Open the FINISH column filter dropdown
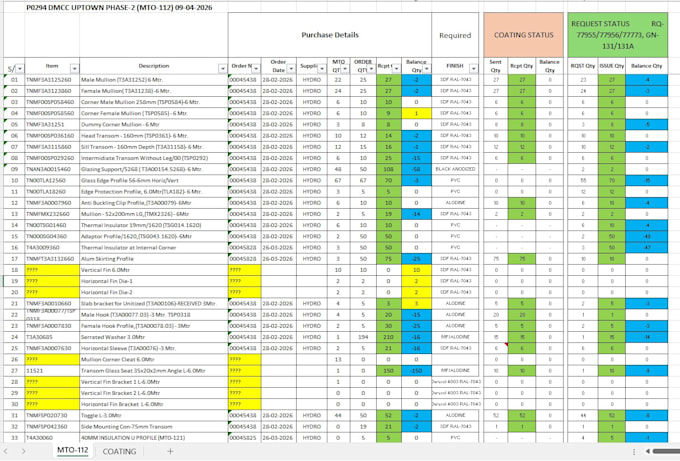The height and width of the screenshot is (461, 680). (474, 69)
